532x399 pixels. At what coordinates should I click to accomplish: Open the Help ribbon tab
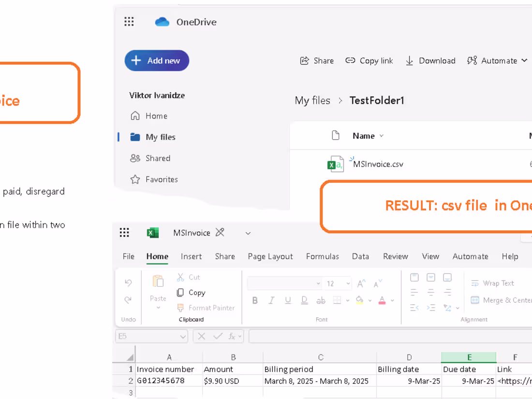pos(510,256)
